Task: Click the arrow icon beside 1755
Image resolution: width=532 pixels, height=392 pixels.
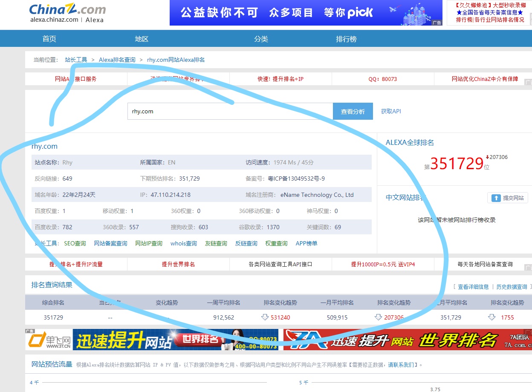Action: (x=492, y=317)
